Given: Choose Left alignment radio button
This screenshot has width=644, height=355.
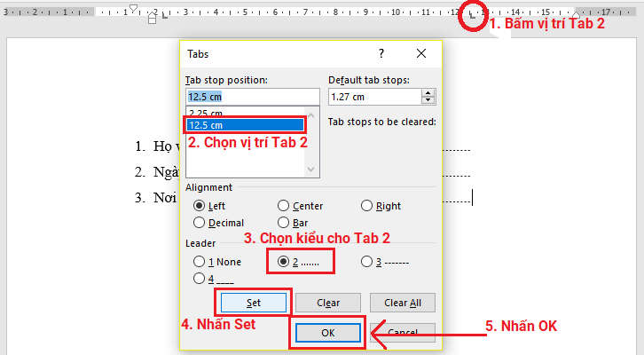Looking at the screenshot, I should (x=199, y=206).
